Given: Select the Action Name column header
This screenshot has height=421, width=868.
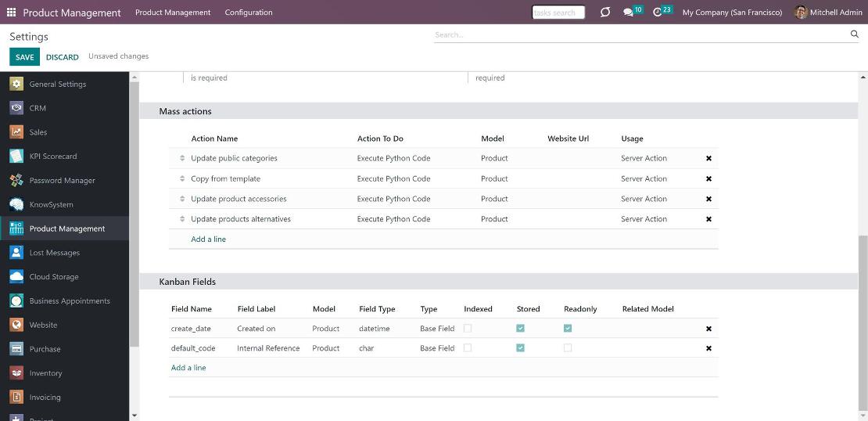Looking at the screenshot, I should [214, 139].
